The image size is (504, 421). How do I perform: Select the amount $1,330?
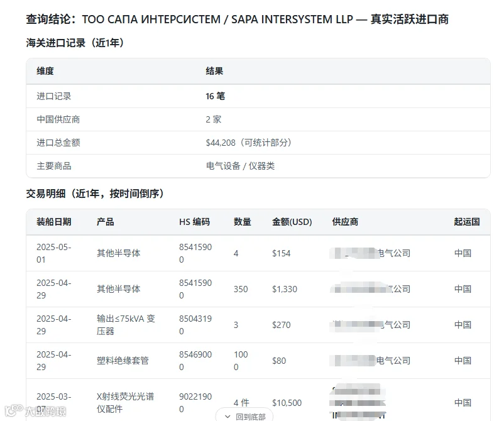[x=285, y=289]
